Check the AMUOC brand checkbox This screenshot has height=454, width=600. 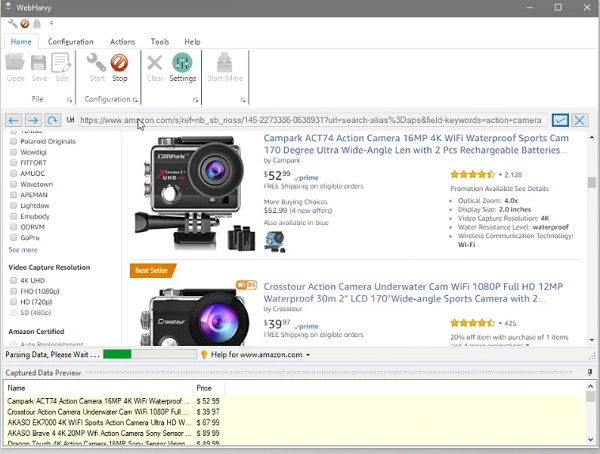13,173
